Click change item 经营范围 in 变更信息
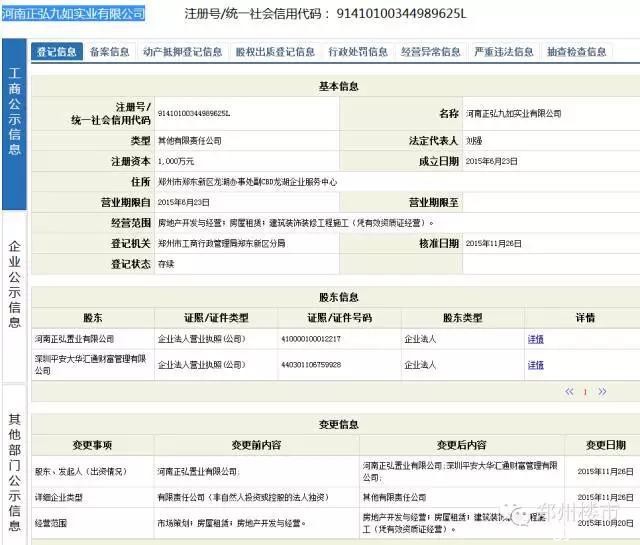This screenshot has width=640, height=545. coord(51,523)
